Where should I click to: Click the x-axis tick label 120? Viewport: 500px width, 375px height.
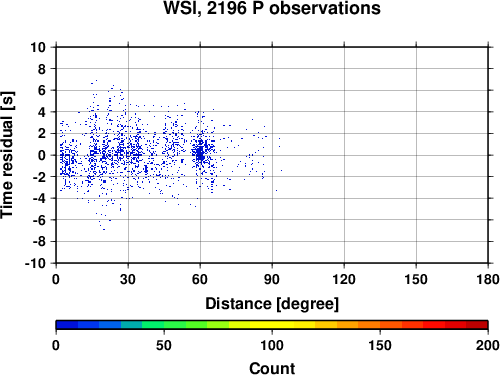point(344,279)
